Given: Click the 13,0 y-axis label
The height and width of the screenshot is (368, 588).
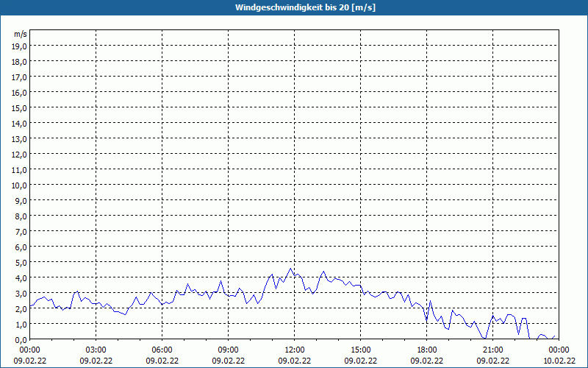Looking at the screenshot, I should click(20, 139).
